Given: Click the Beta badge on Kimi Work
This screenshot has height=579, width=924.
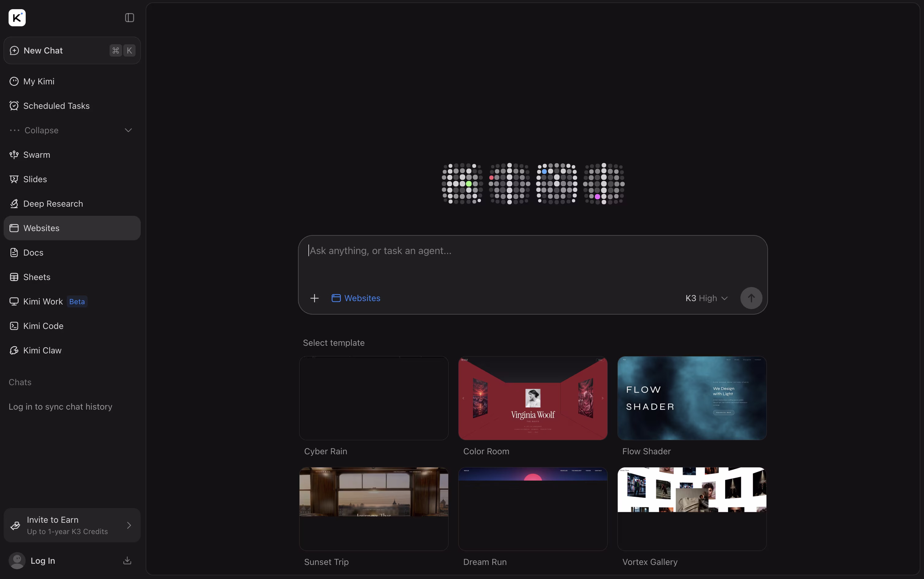Looking at the screenshot, I should coord(77,302).
